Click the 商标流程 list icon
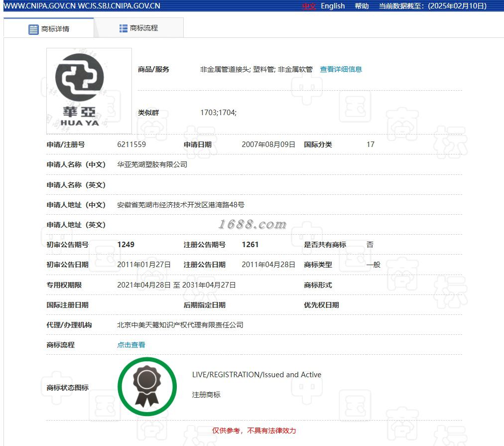This screenshot has width=504, height=446. click(x=123, y=28)
